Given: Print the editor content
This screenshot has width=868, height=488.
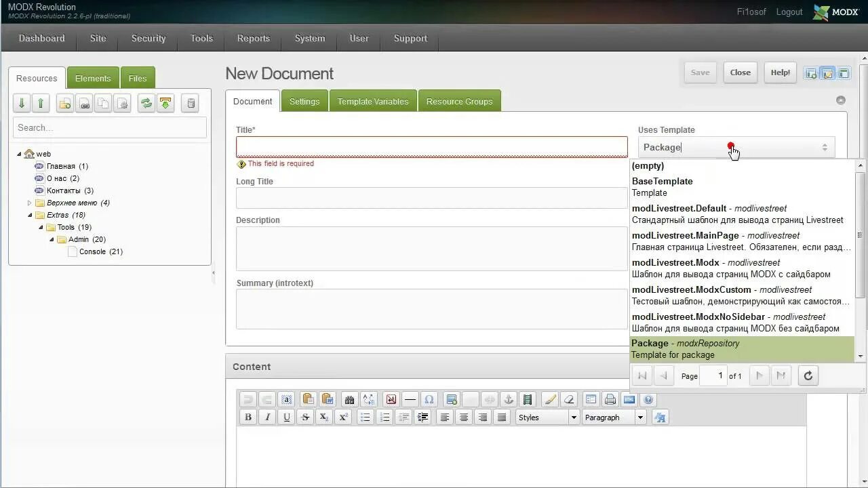Looking at the screenshot, I should pos(610,399).
